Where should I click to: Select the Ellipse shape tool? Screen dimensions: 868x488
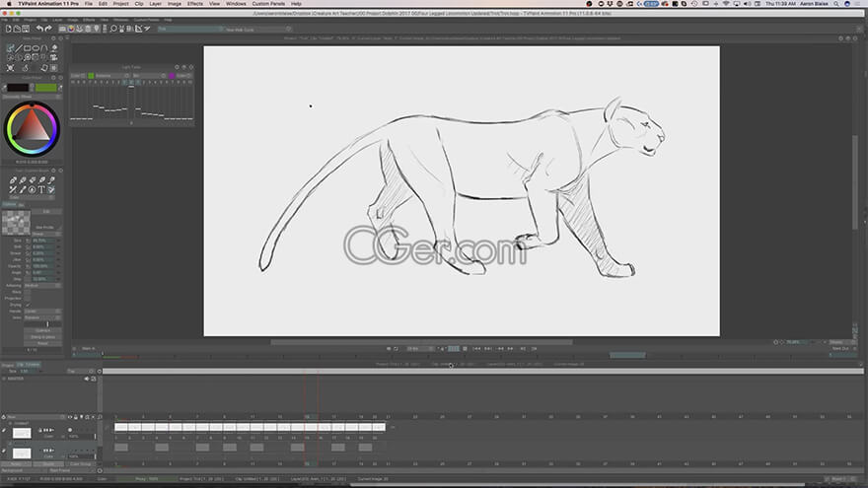pos(36,48)
